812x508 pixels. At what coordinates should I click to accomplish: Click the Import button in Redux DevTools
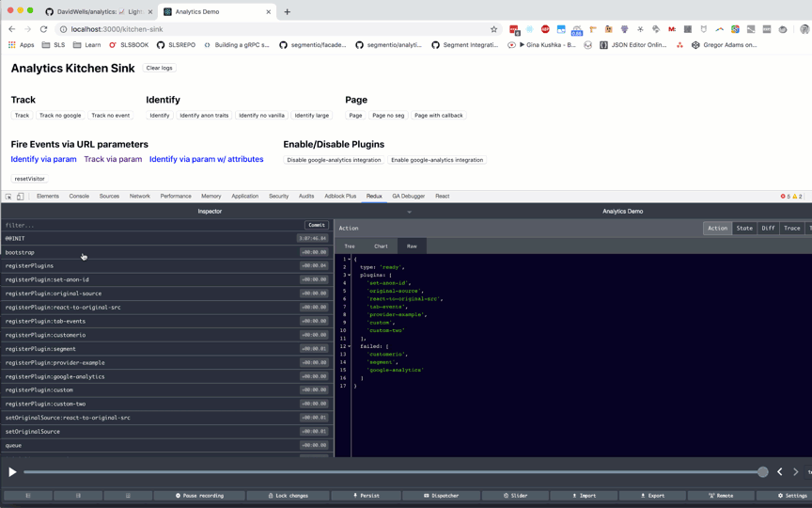point(584,496)
